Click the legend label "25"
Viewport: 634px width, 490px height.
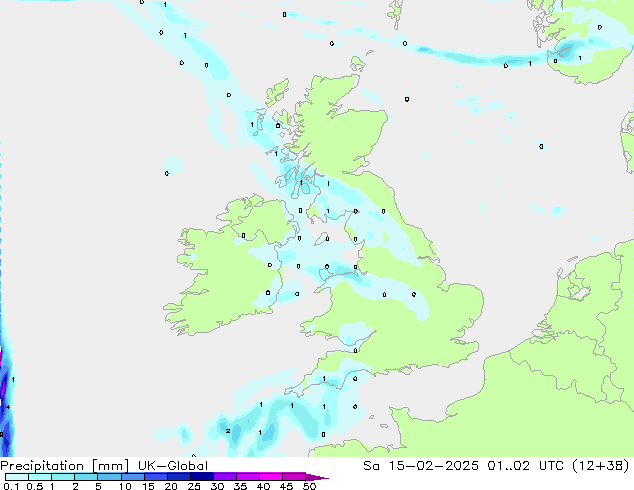tap(194, 486)
